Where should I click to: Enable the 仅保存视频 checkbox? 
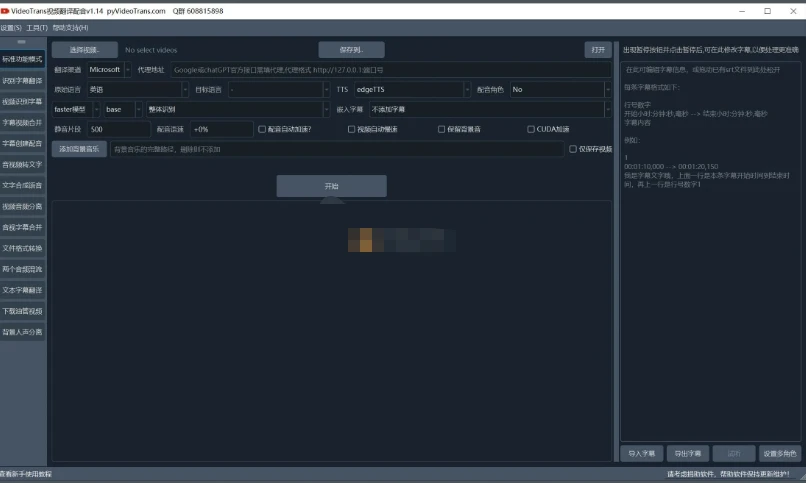tap(573, 149)
